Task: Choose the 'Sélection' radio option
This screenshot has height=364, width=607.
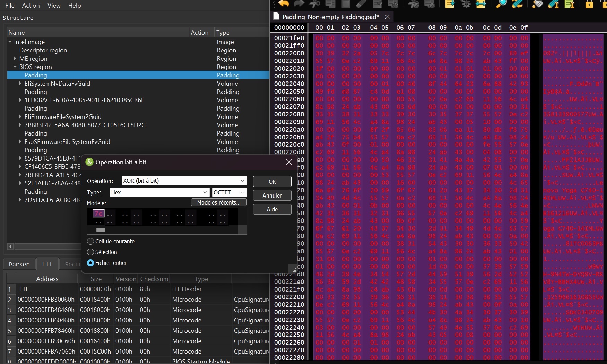Action: click(x=91, y=252)
